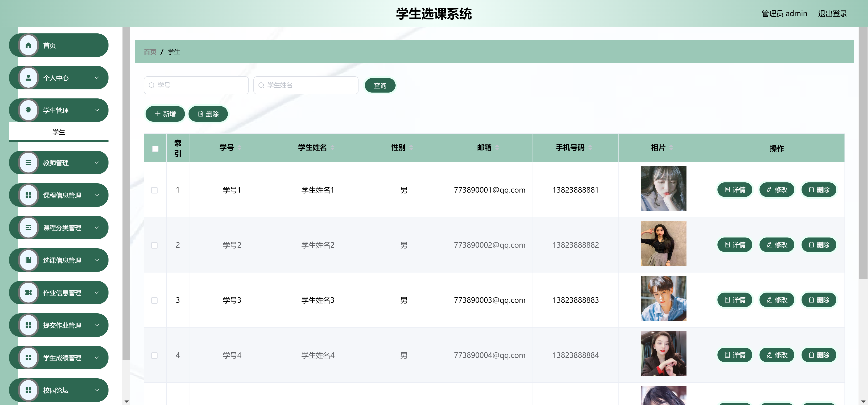
Task: Click the home icon beside 首页
Action: click(x=28, y=45)
